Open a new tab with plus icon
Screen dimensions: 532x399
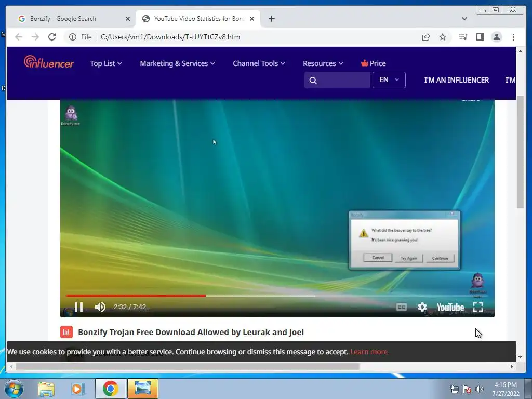coord(271,19)
